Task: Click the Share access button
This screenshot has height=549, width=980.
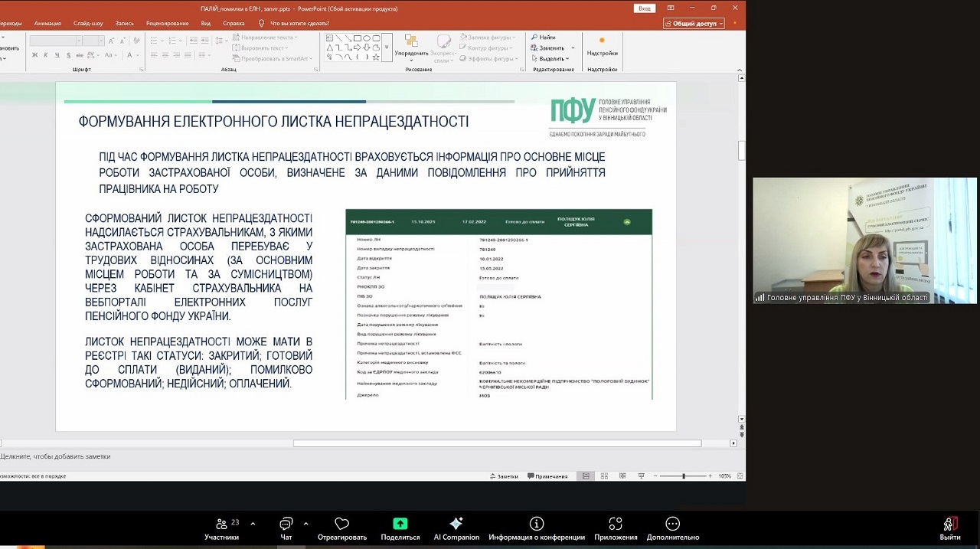Action: point(694,23)
